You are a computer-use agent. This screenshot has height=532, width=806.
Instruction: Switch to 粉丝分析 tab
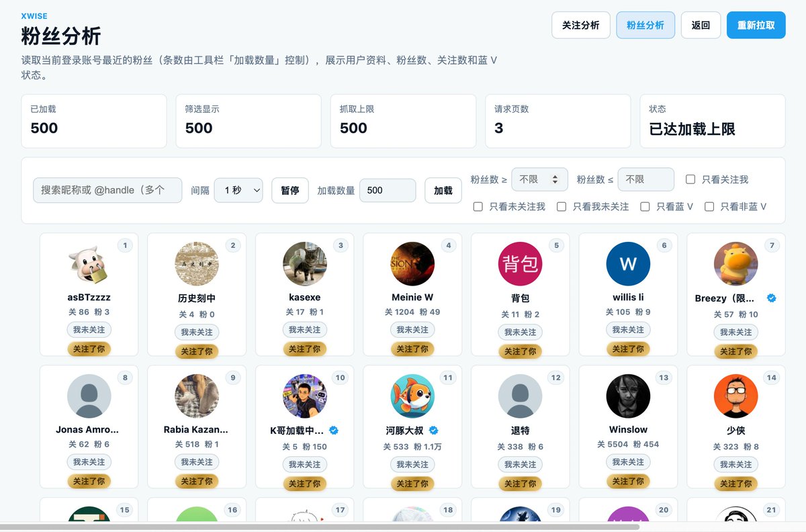[645, 25]
